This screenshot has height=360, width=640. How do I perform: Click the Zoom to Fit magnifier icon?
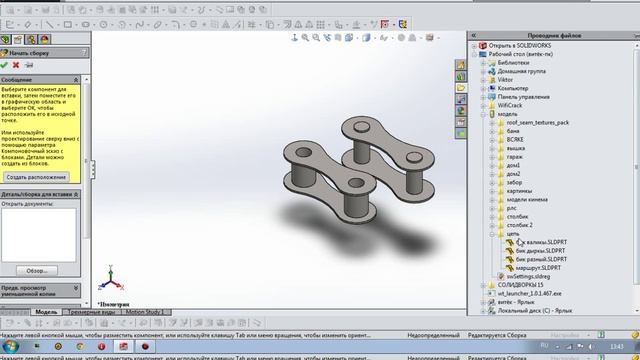pos(305,38)
